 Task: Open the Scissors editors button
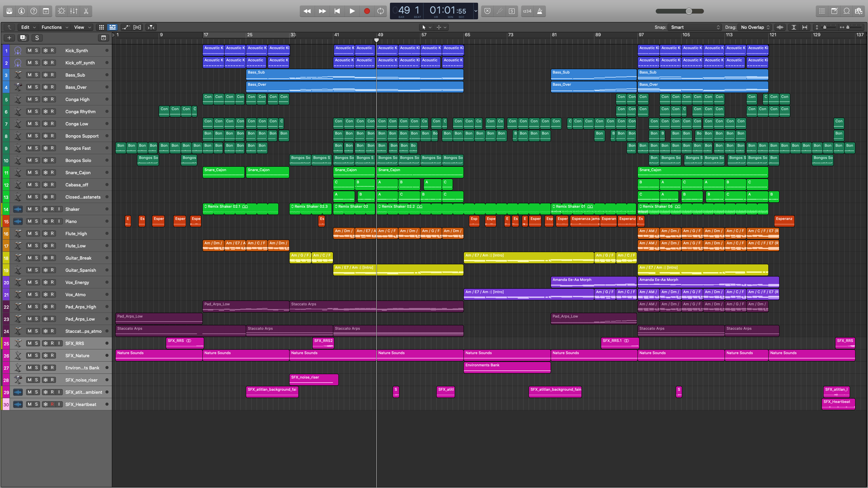(x=86, y=11)
